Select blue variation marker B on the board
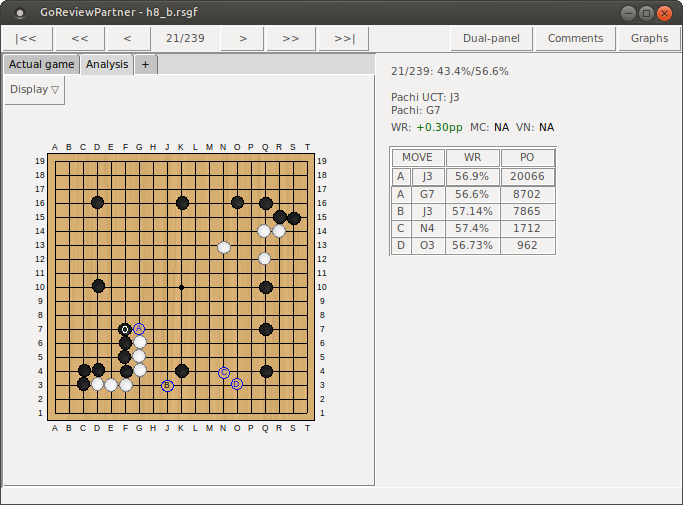Viewport: 683px width, 505px height. coord(167,385)
